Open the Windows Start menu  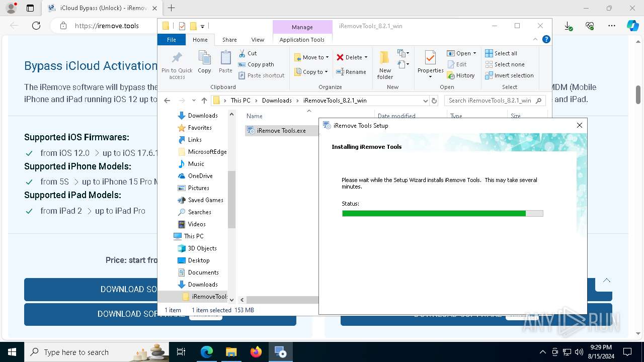click(x=12, y=352)
